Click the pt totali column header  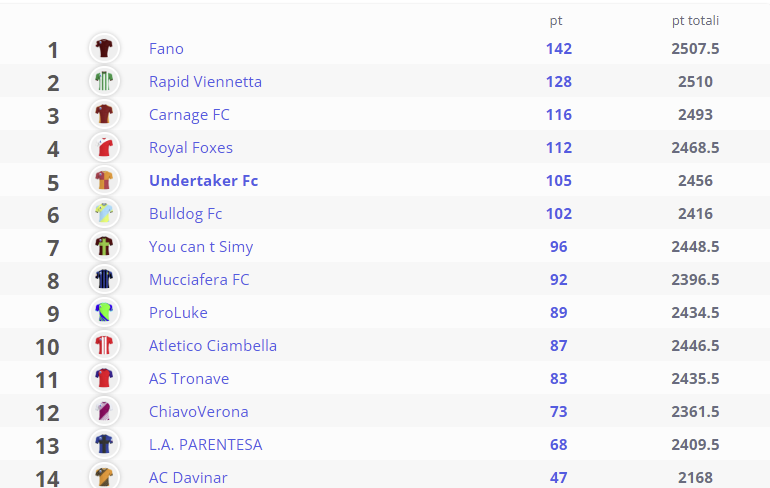click(695, 21)
